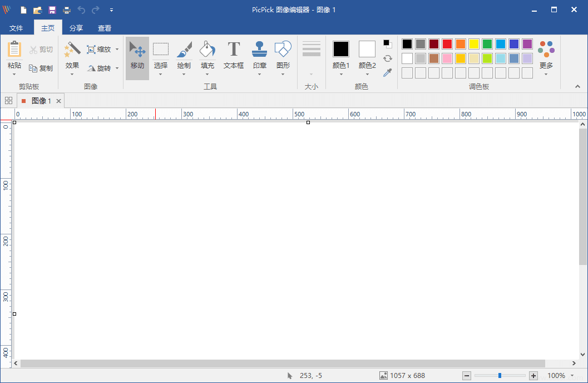Viewport: 588px width, 383px height.
Task: Click the 颜色2 white background swatch
Action: (367, 49)
